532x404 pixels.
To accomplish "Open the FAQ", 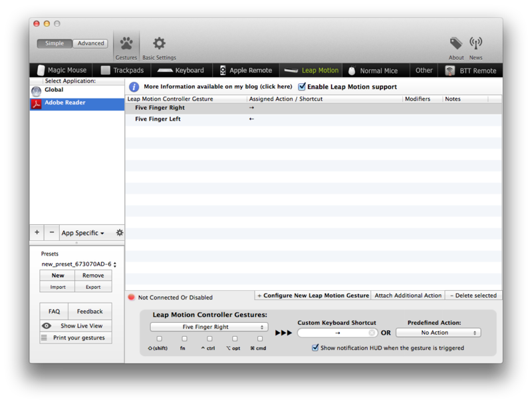I will coord(54,311).
